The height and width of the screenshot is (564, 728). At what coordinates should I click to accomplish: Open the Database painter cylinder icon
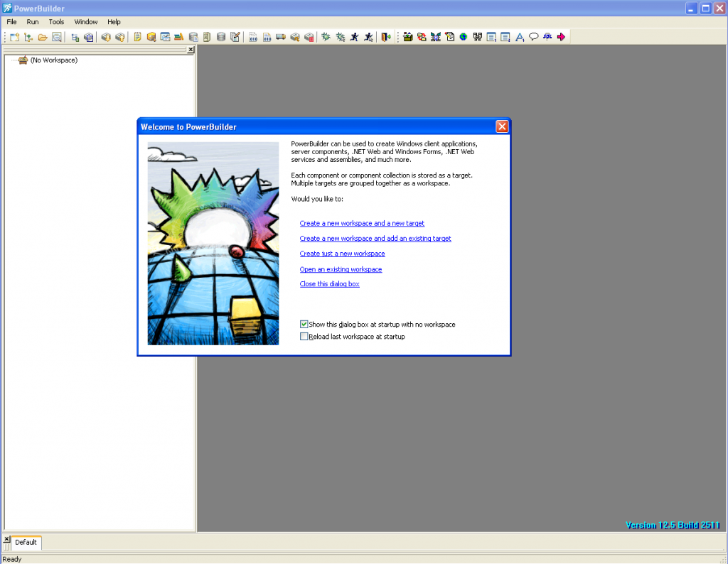[x=221, y=37]
